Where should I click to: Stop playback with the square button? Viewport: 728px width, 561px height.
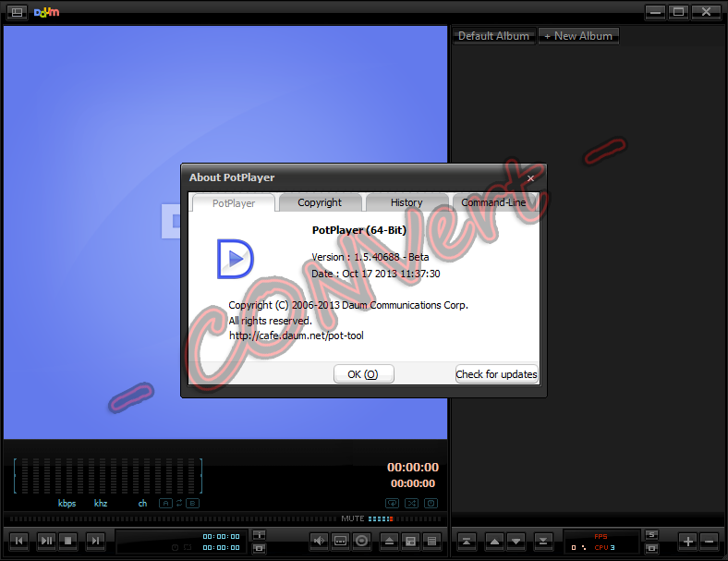click(x=67, y=541)
